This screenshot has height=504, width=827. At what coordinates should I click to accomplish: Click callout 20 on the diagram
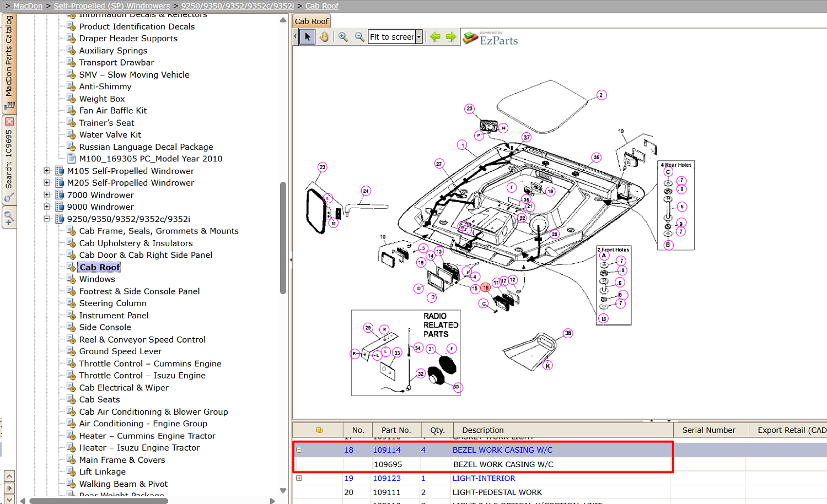tap(470, 109)
